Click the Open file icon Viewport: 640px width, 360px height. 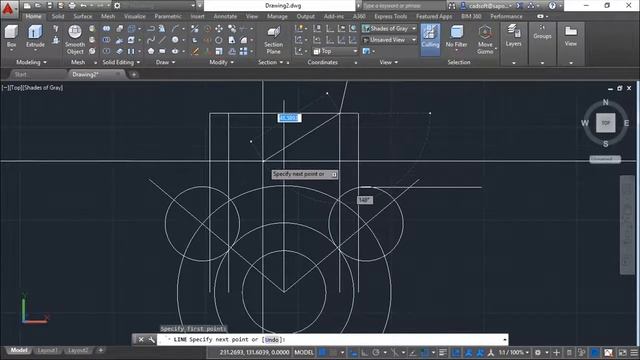point(38,5)
